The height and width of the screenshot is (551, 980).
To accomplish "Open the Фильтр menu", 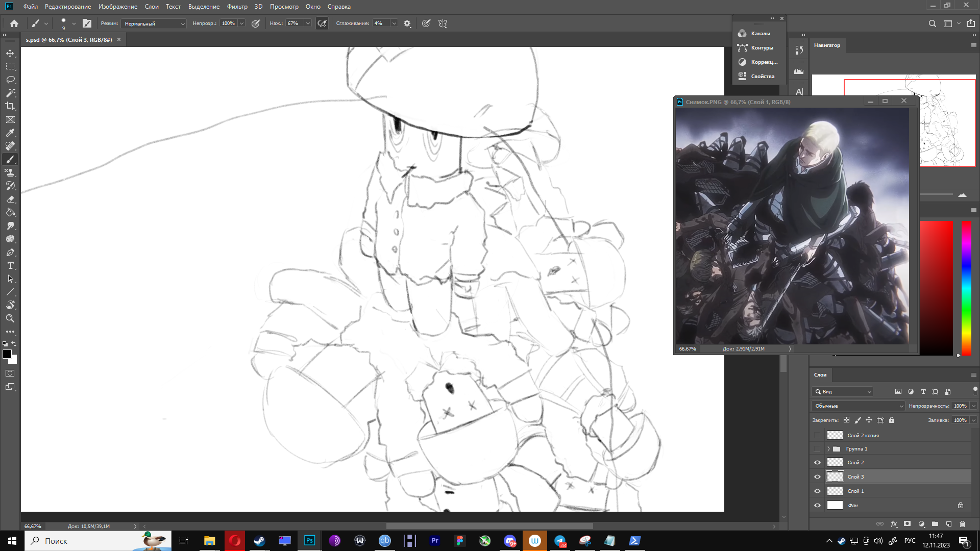I will [x=237, y=7].
